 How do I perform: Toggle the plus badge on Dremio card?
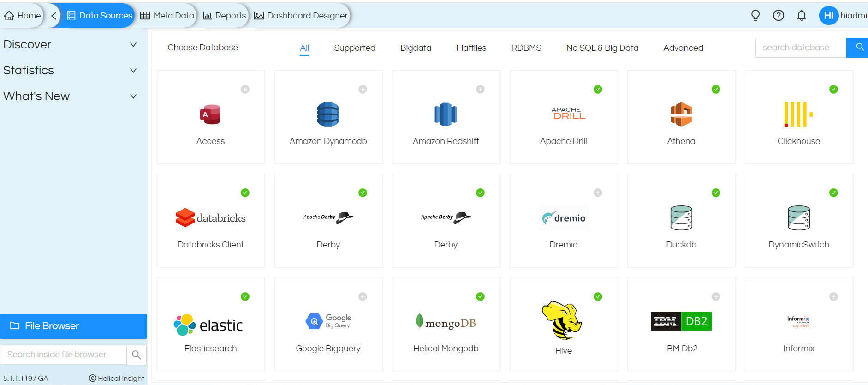[598, 192]
